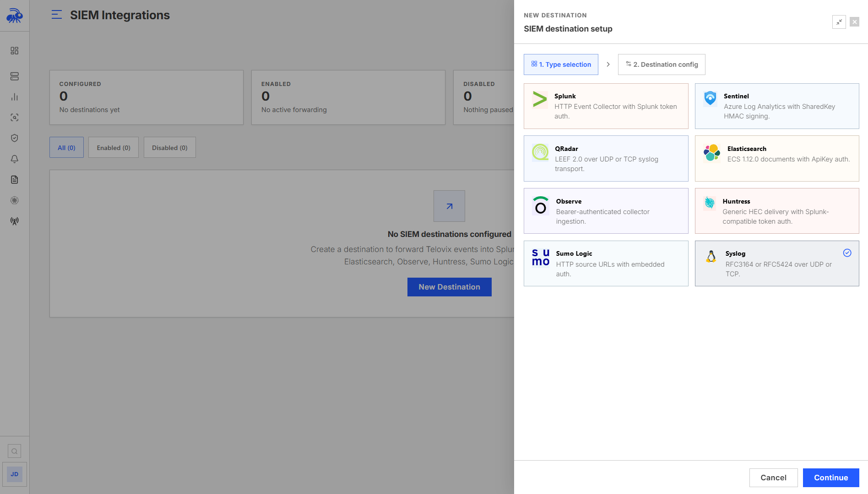Viewport: 868px width, 494px height.
Task: Click the Elasticsearch colorful logo
Action: point(712,152)
